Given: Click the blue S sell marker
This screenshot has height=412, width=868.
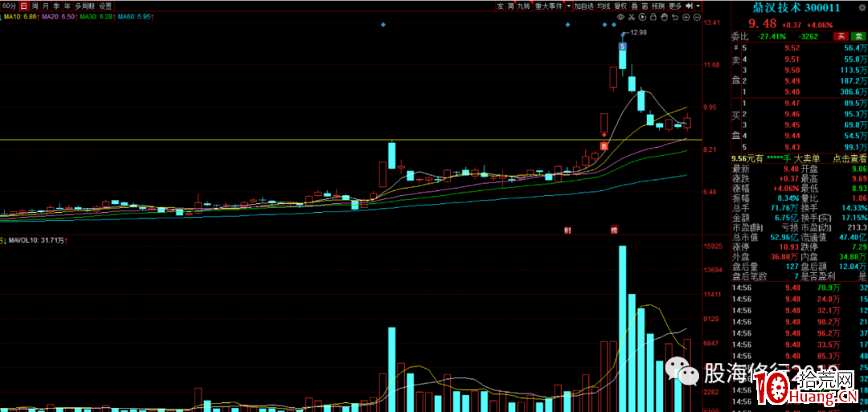Looking at the screenshot, I should coord(623,47).
